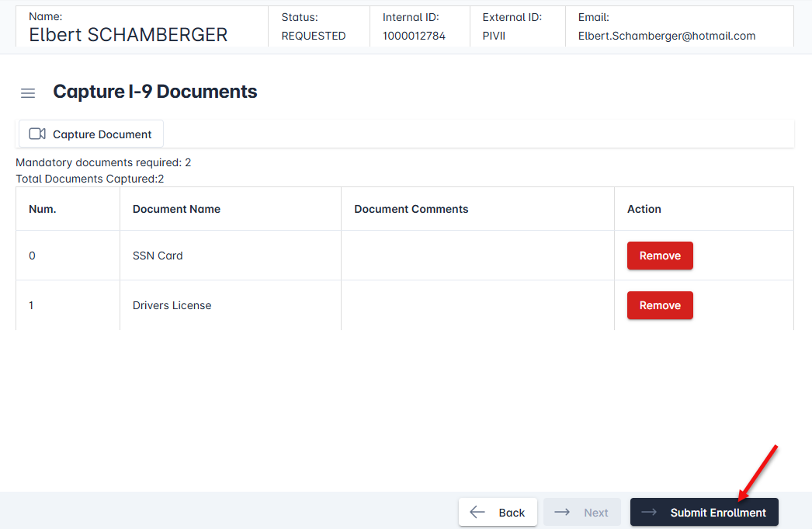This screenshot has width=812, height=529.
Task: Select the Num. column header
Action: (x=43, y=209)
